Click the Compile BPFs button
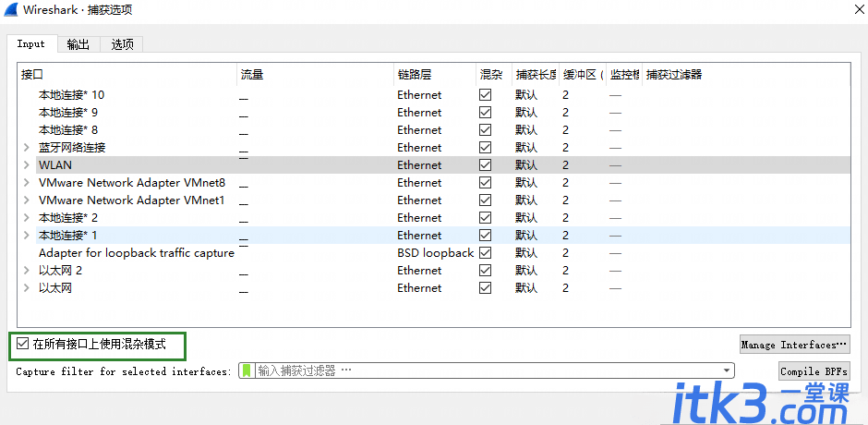868x425 pixels. 814,371
